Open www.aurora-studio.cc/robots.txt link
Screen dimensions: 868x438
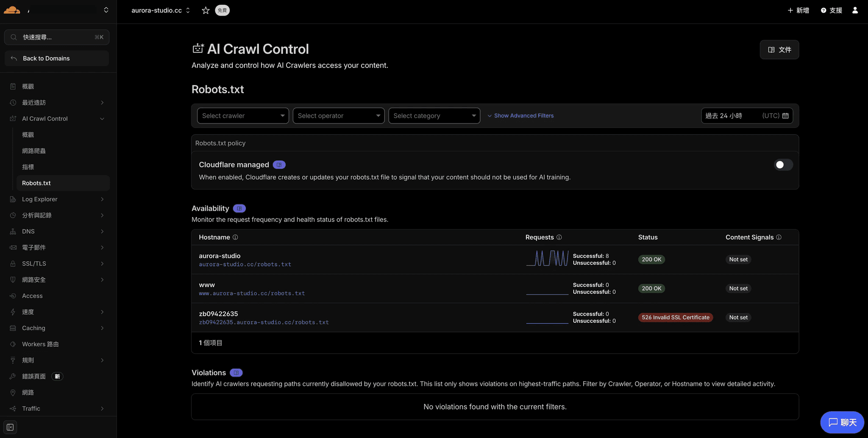point(252,293)
